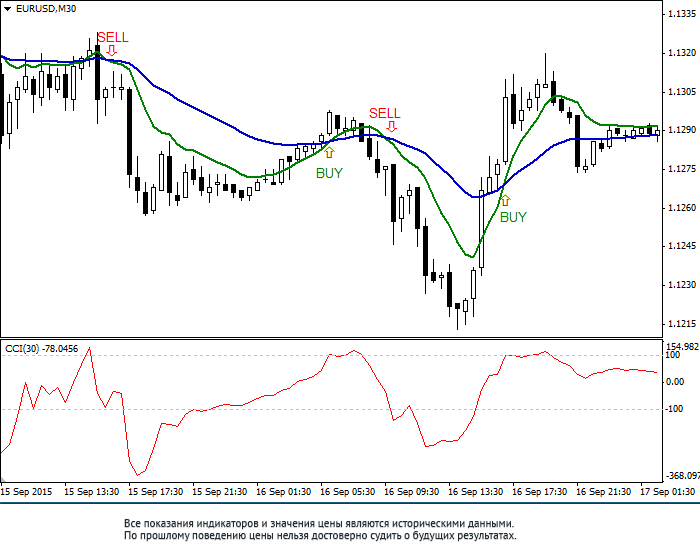This screenshot has height=552, width=700.
Task: Select the second SELL arrow near 16 Sep 09:30
Action: 392,126
